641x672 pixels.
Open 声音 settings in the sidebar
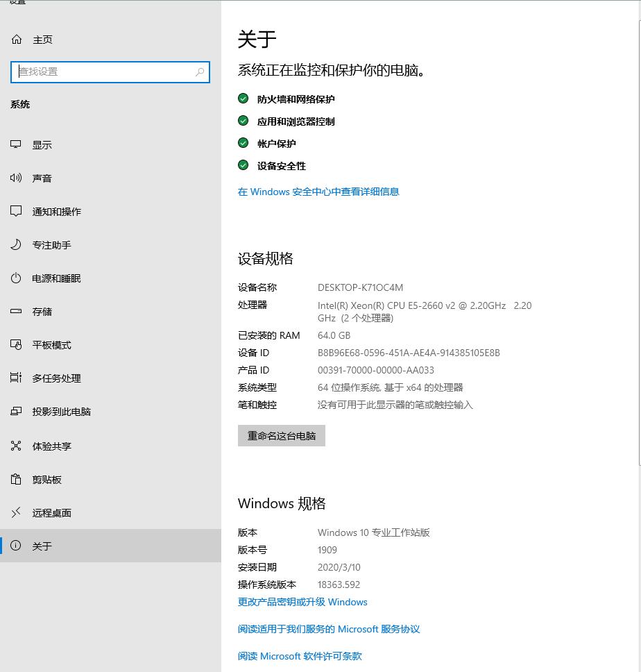pos(42,178)
